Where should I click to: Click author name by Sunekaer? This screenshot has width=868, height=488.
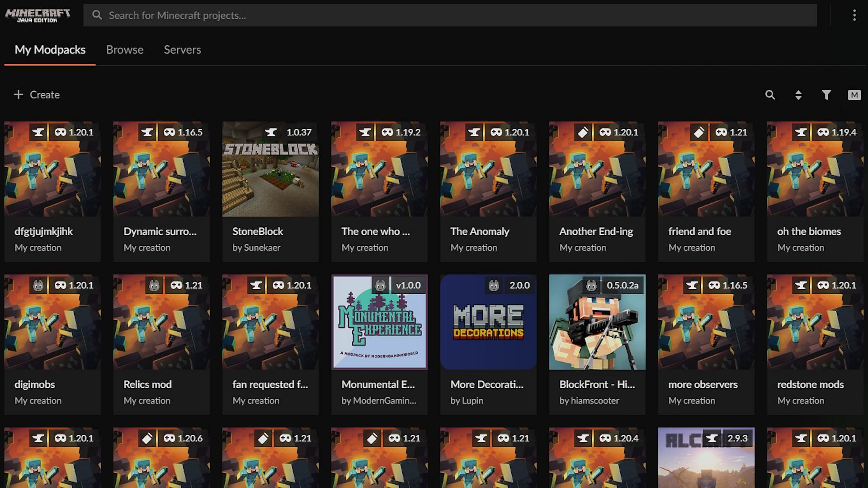pos(256,248)
